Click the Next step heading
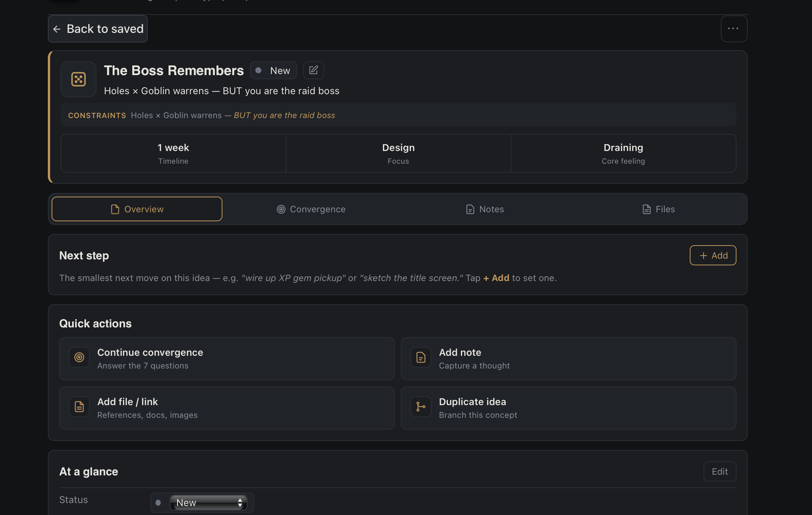812x515 pixels. coord(84,255)
